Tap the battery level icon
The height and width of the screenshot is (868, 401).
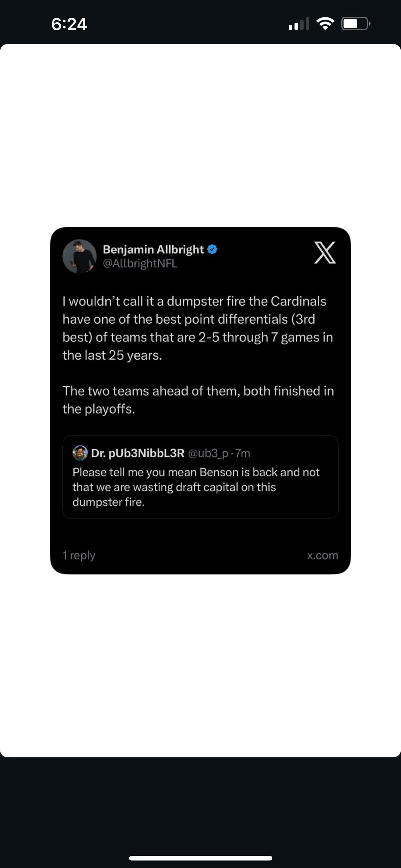point(355,23)
